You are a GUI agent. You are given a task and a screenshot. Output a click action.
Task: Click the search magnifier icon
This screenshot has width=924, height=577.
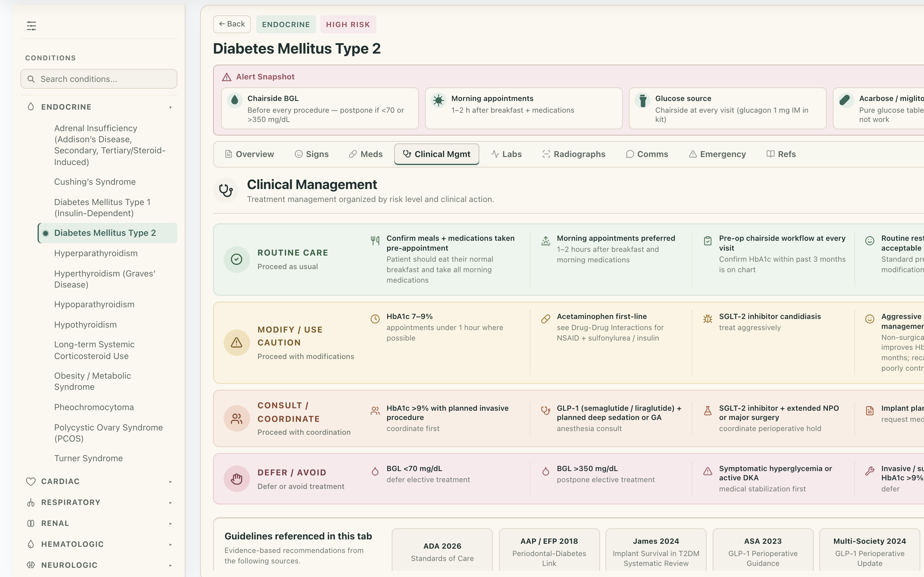(x=31, y=79)
